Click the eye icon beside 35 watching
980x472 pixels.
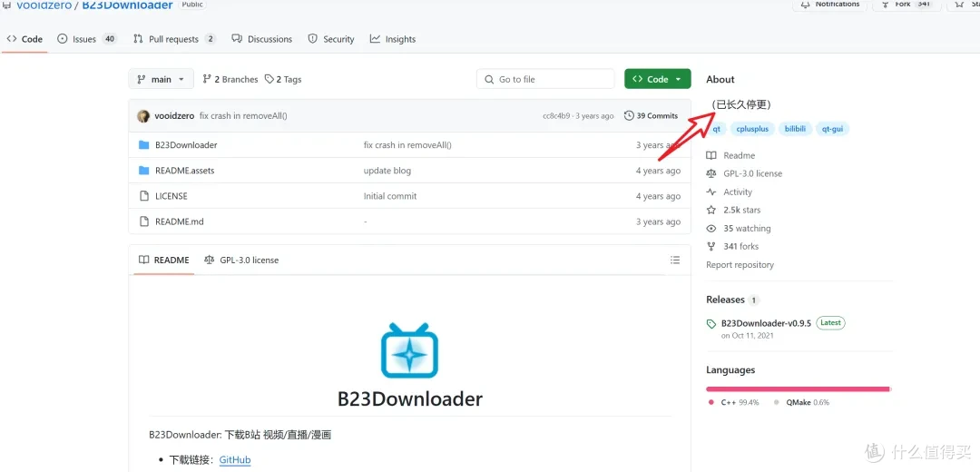coord(711,229)
